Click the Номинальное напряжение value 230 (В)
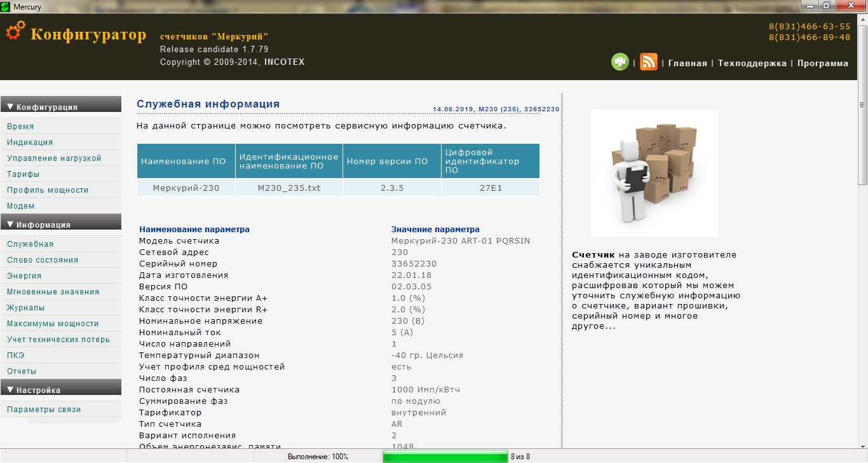Image resolution: width=868 pixels, height=463 pixels. point(408,321)
